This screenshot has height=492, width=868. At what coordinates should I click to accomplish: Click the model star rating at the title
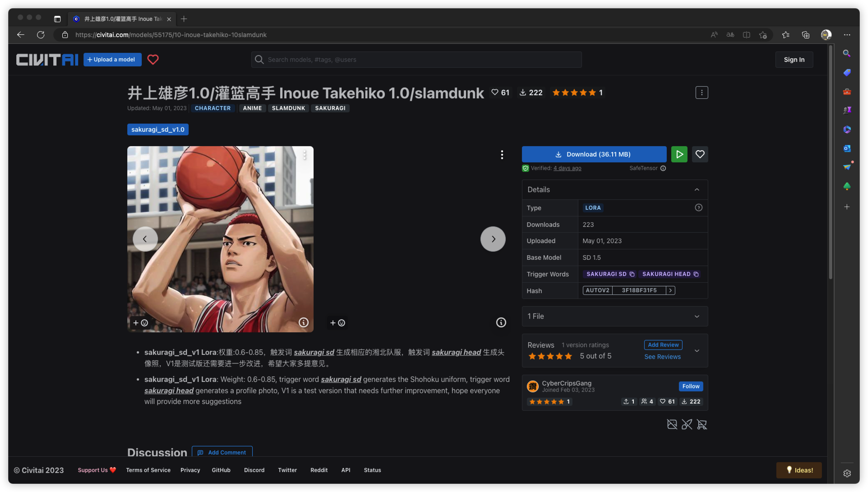[577, 92]
